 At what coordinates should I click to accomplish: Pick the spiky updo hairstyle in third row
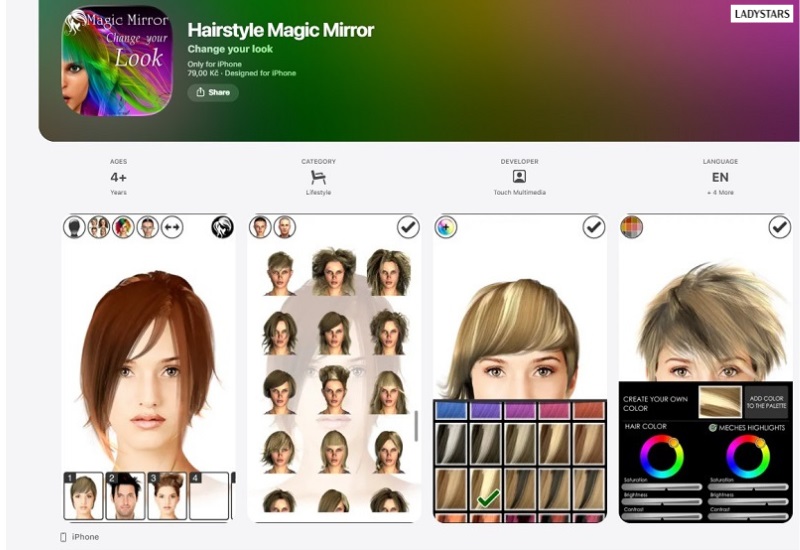point(334,390)
